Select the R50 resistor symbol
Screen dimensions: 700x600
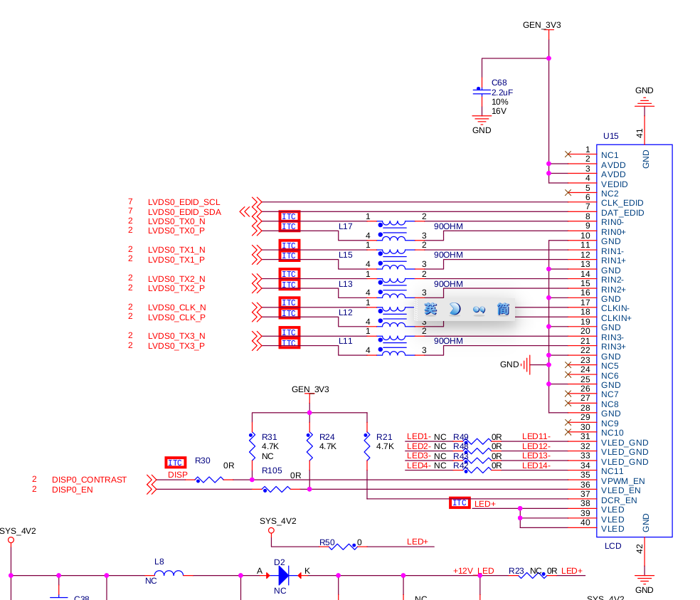[x=343, y=547]
